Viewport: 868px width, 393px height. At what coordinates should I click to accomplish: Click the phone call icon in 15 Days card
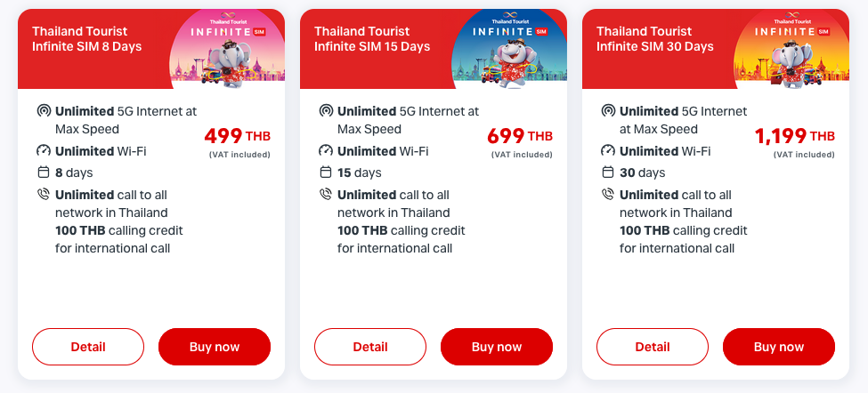326,195
